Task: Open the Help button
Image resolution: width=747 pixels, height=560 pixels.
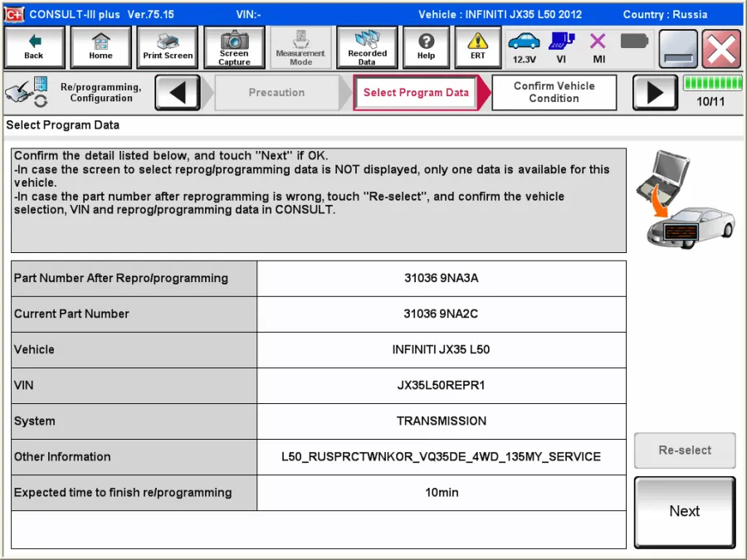Action: [x=426, y=47]
